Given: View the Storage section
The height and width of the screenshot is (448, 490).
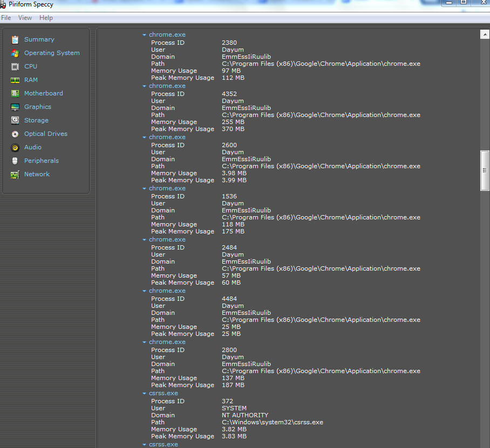Looking at the screenshot, I should tap(36, 120).
